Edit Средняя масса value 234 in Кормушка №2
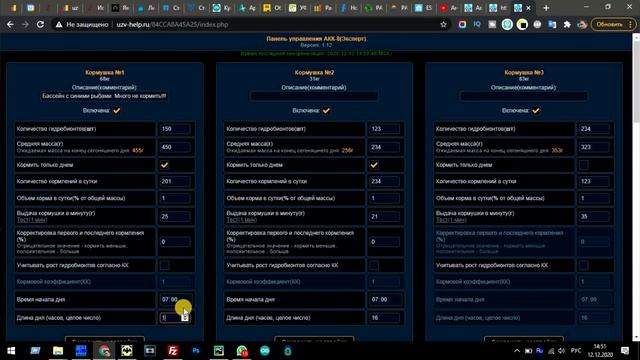Screen dimensions: 640x360 [384, 147]
